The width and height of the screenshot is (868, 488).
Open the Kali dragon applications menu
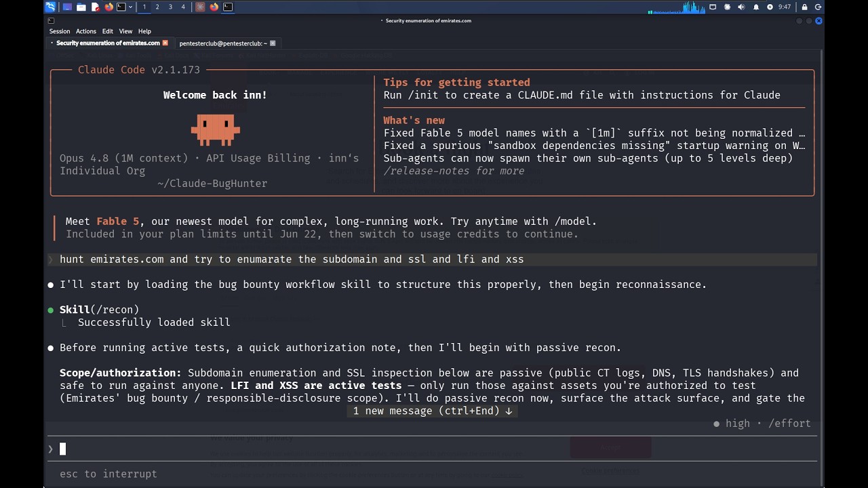click(x=51, y=7)
